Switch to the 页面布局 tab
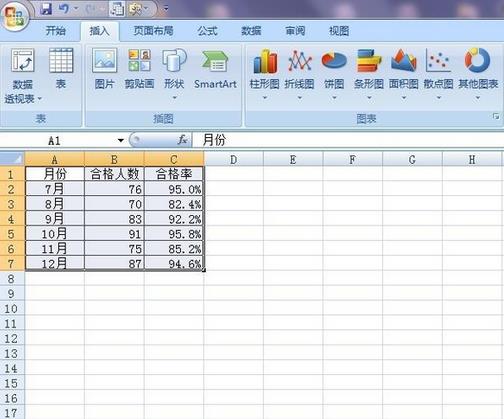The image size is (504, 419). click(153, 31)
